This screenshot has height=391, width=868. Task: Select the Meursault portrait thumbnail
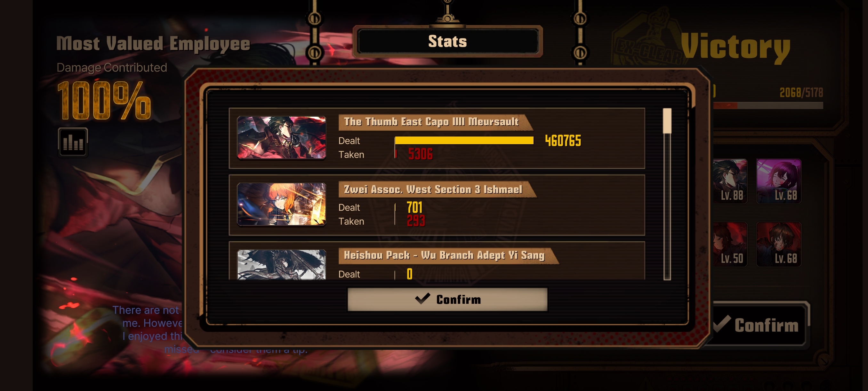(x=281, y=137)
